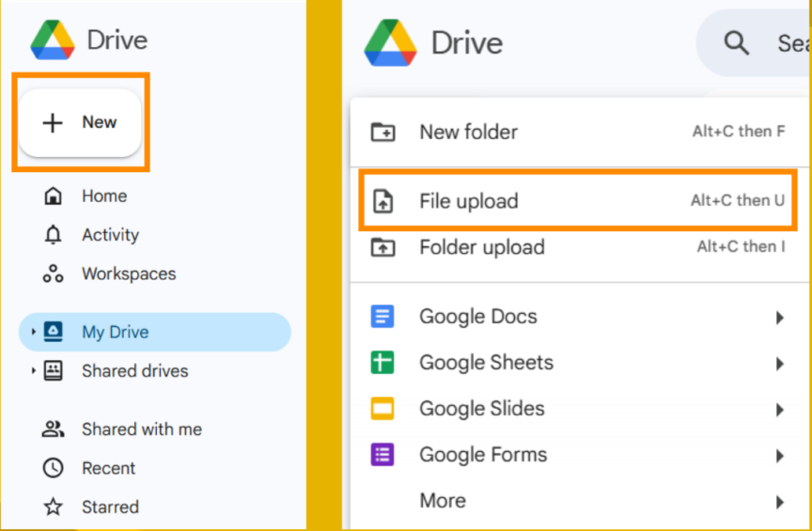
Task: Click the Home house icon
Action: click(x=53, y=195)
